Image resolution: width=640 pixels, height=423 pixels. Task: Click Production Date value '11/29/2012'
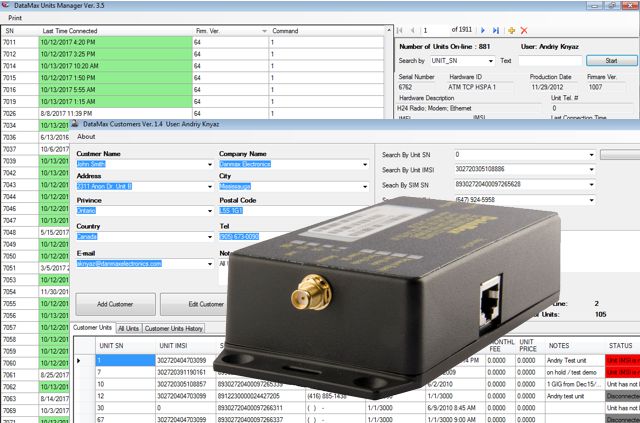coord(547,87)
